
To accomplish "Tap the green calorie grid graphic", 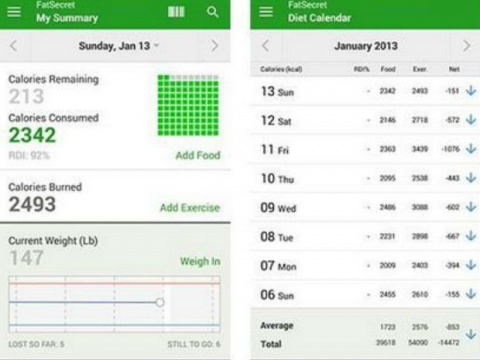I will coord(188,105).
